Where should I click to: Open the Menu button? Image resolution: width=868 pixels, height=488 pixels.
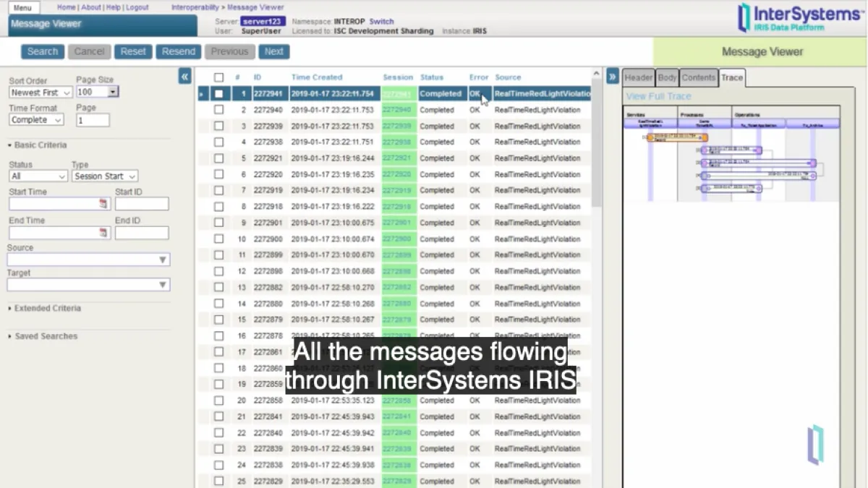[x=22, y=8]
